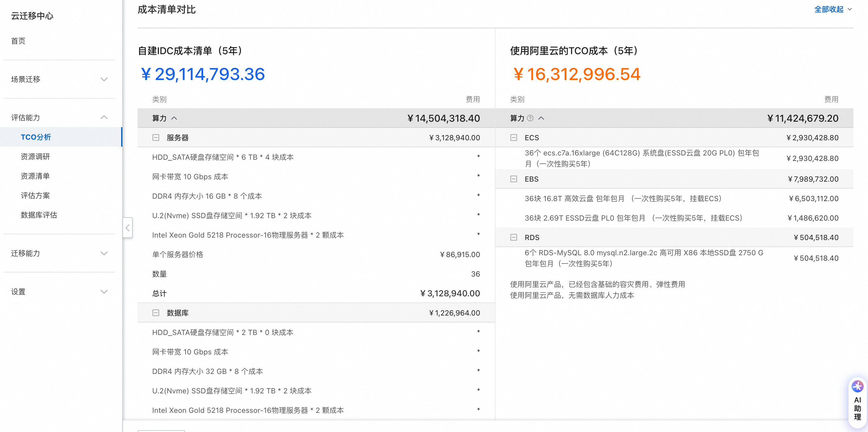Open the 评估方案 sidebar item
Image resolution: width=868 pixels, height=432 pixels.
tap(35, 195)
